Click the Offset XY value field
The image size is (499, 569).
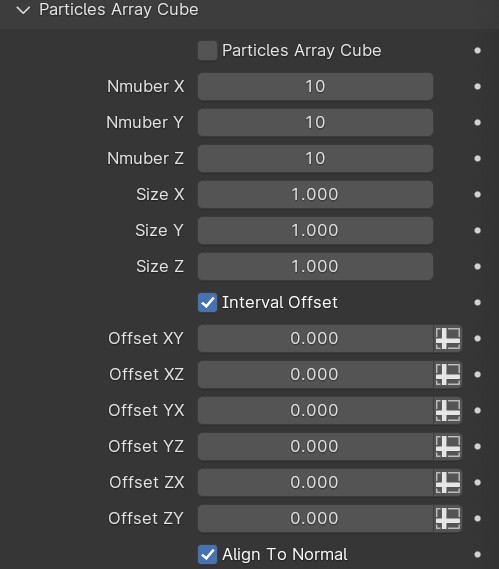(x=315, y=338)
